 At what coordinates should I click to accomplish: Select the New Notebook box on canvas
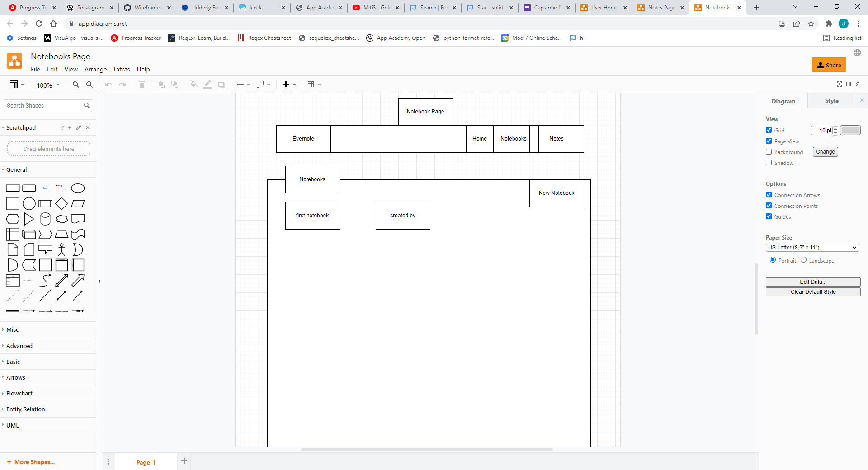[x=557, y=193]
